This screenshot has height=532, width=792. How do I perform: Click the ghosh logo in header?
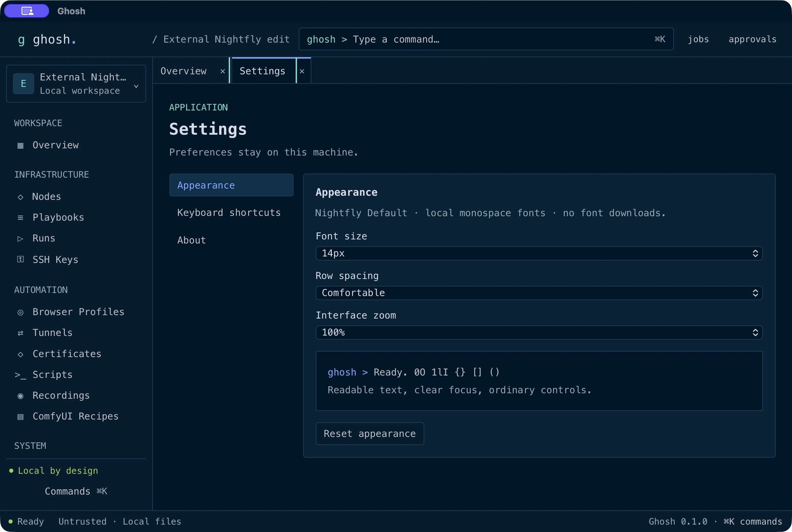click(x=47, y=40)
